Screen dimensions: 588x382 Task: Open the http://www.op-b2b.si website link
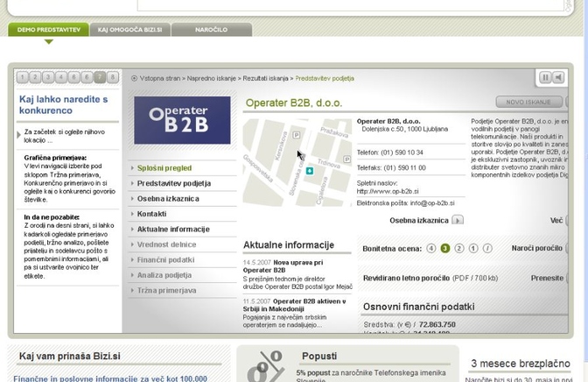point(388,191)
